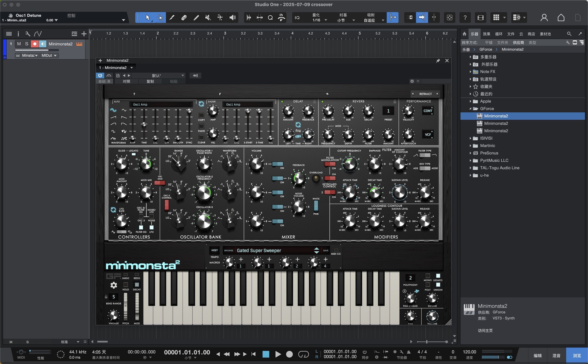This screenshot has height=364, width=588.
Task: Select the Arrow tool in the toolbar
Action: [x=147, y=17]
